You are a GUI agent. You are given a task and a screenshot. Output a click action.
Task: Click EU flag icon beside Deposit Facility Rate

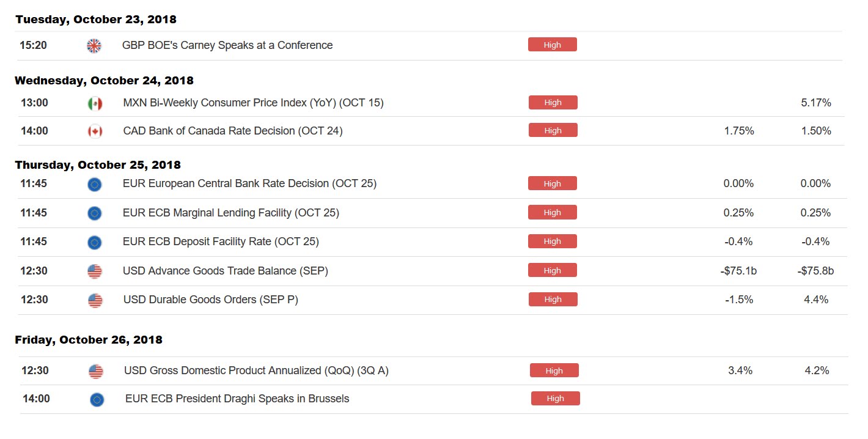click(95, 242)
